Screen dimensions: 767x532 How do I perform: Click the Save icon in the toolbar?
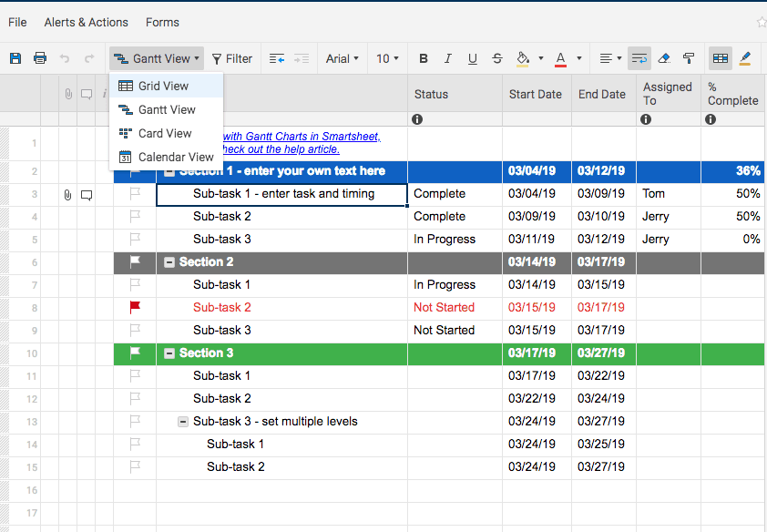pyautogui.click(x=15, y=58)
